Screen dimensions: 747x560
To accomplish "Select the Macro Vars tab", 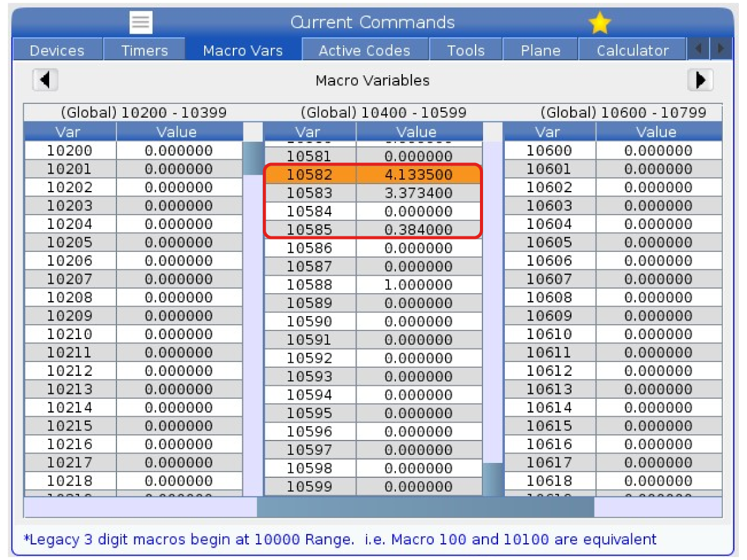I will click(x=243, y=50).
